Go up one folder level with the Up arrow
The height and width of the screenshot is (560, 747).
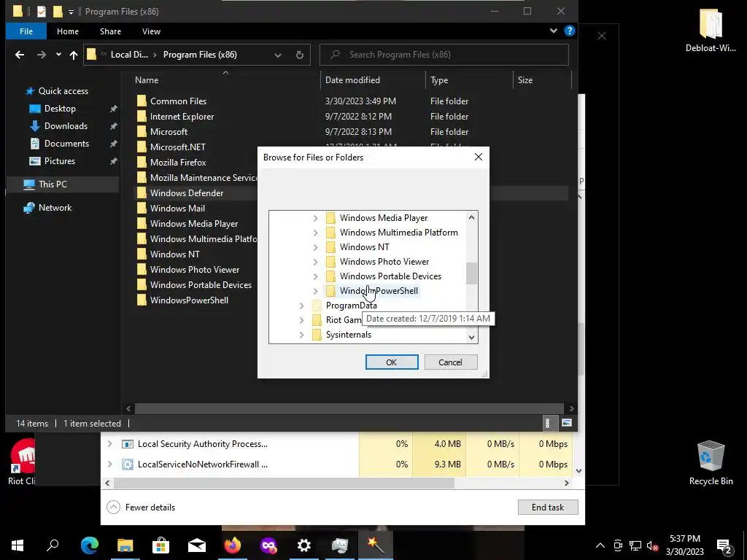[x=74, y=55]
